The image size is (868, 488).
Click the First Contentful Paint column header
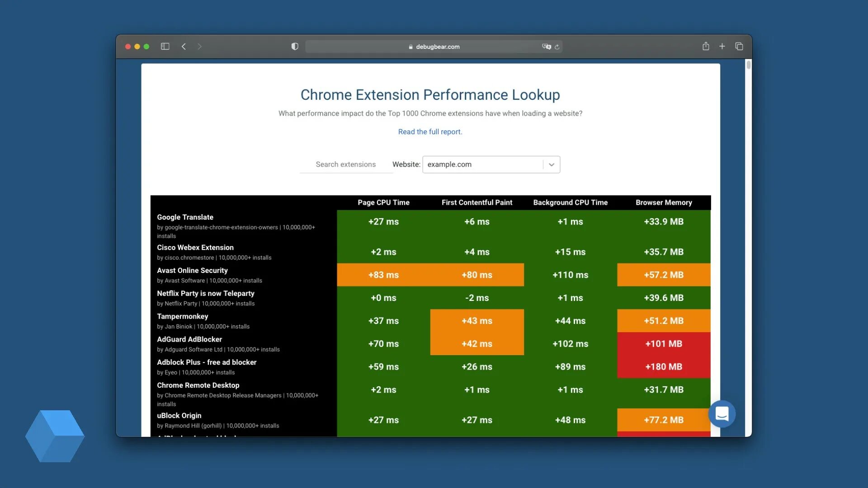[x=476, y=202]
